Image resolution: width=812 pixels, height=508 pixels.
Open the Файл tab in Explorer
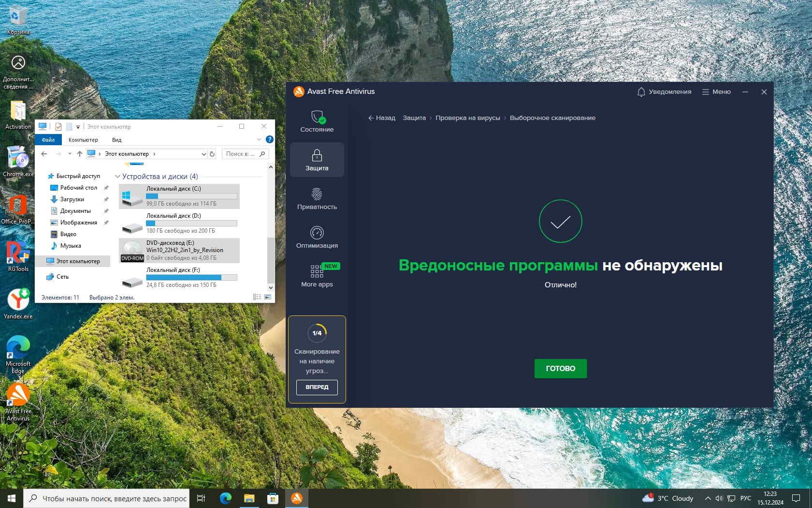tap(48, 140)
